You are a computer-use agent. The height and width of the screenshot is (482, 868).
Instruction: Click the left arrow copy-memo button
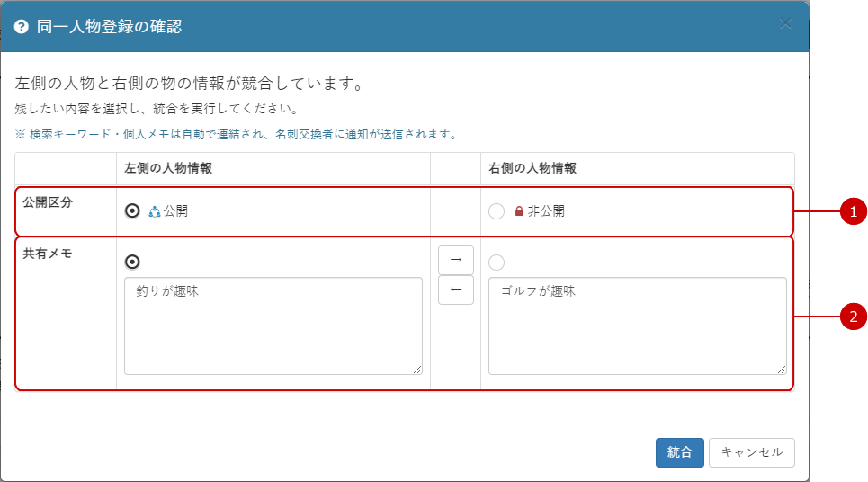(456, 290)
